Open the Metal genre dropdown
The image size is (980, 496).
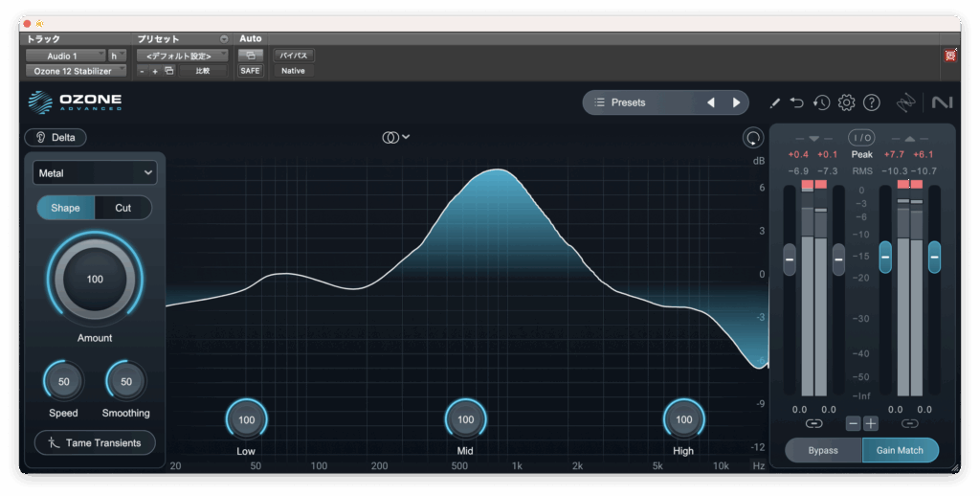95,173
